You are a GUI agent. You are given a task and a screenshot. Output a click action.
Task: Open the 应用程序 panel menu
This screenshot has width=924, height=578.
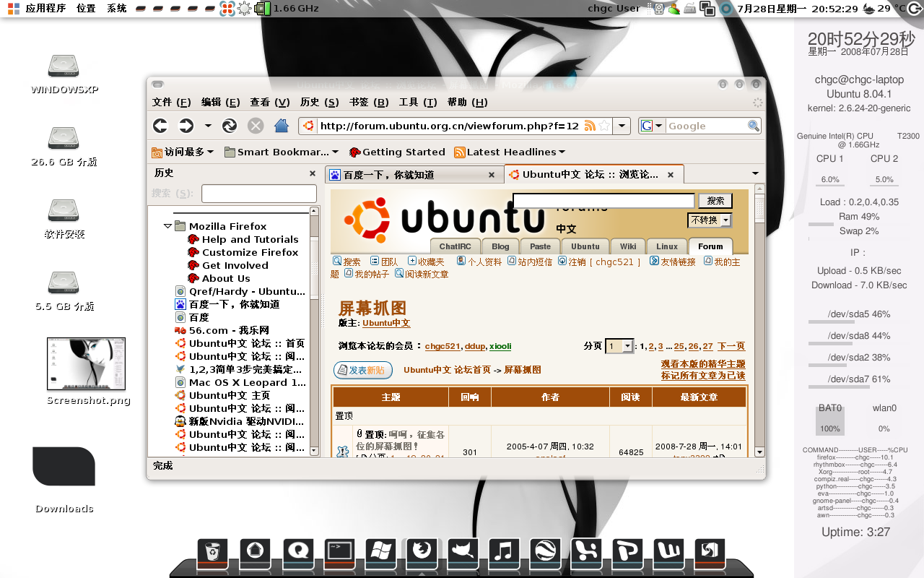(x=45, y=9)
